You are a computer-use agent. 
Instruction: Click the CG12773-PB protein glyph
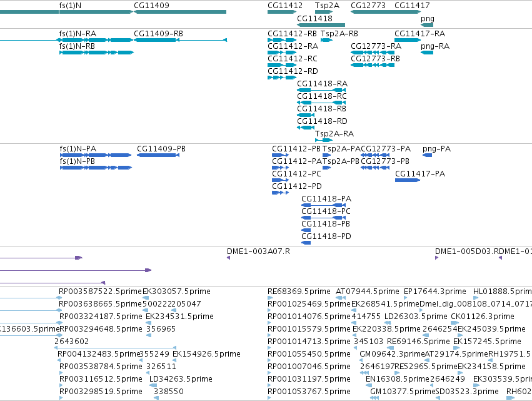click(x=375, y=168)
